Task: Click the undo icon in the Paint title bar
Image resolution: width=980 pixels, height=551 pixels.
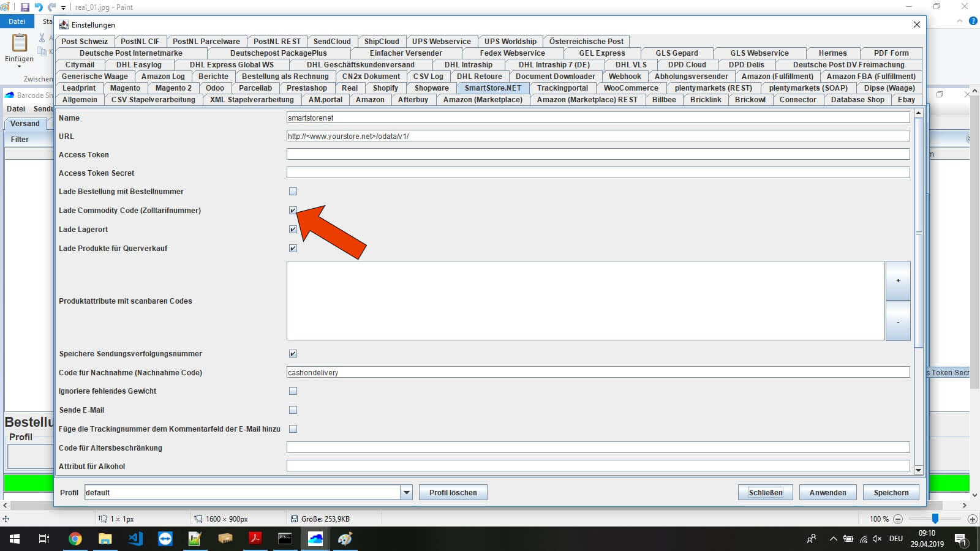Action: pyautogui.click(x=39, y=7)
